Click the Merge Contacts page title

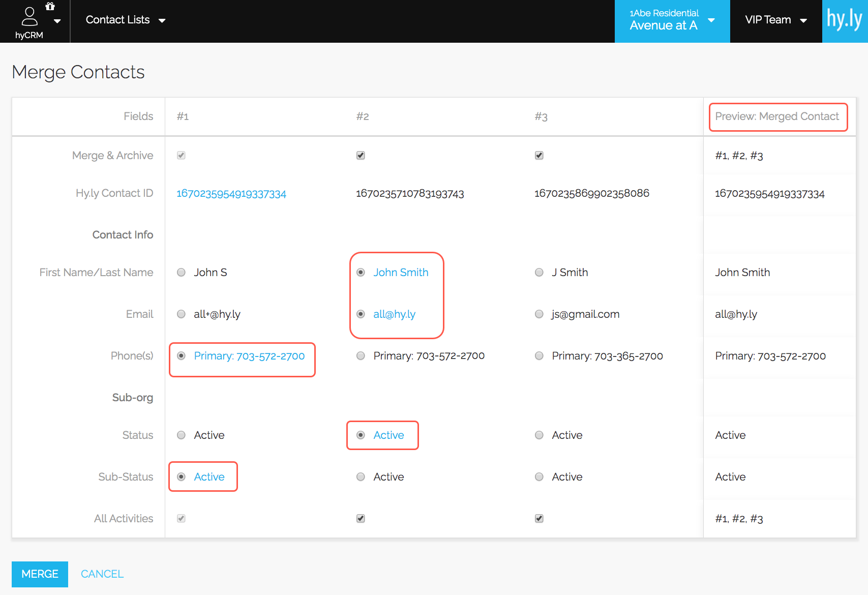point(78,72)
